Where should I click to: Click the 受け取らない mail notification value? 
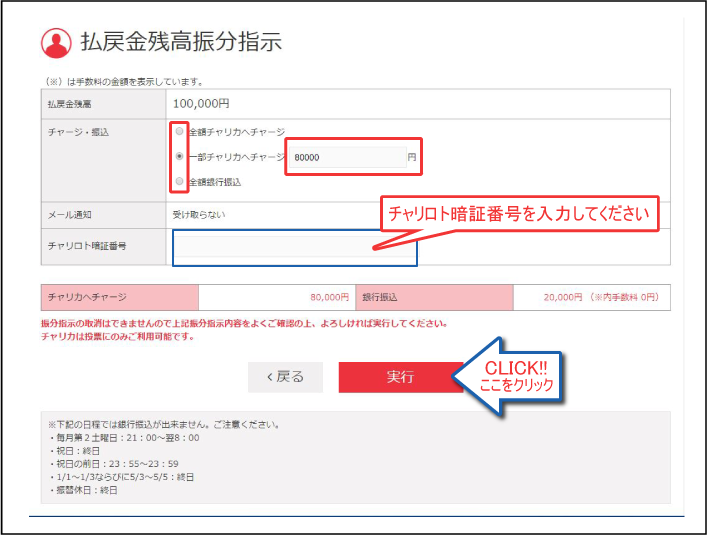(x=199, y=215)
